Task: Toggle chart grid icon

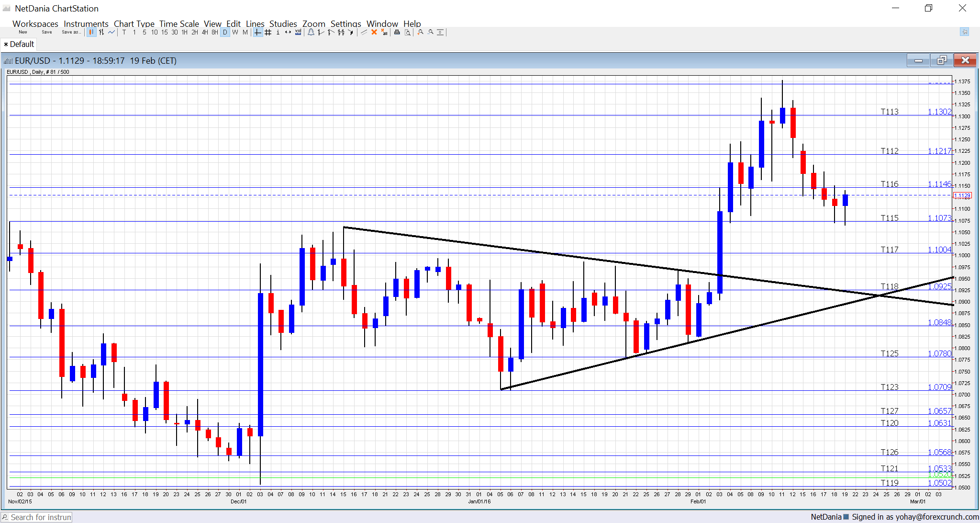Action: coord(268,32)
